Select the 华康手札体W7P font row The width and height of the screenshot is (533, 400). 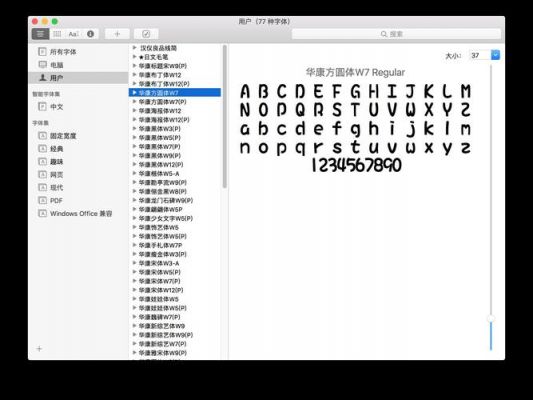point(175,245)
